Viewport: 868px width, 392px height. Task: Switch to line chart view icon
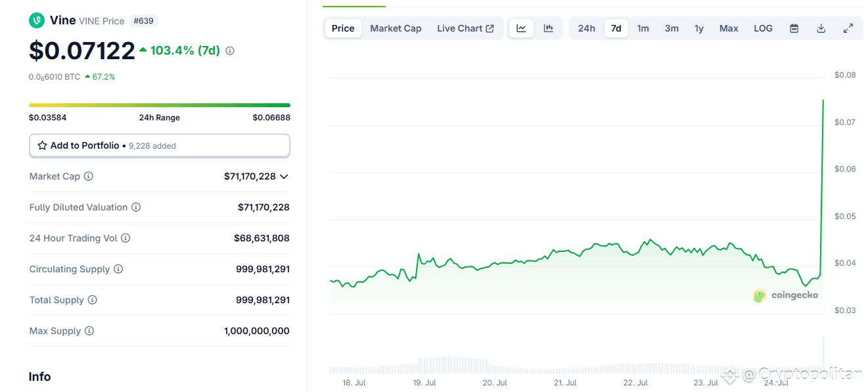[521, 28]
